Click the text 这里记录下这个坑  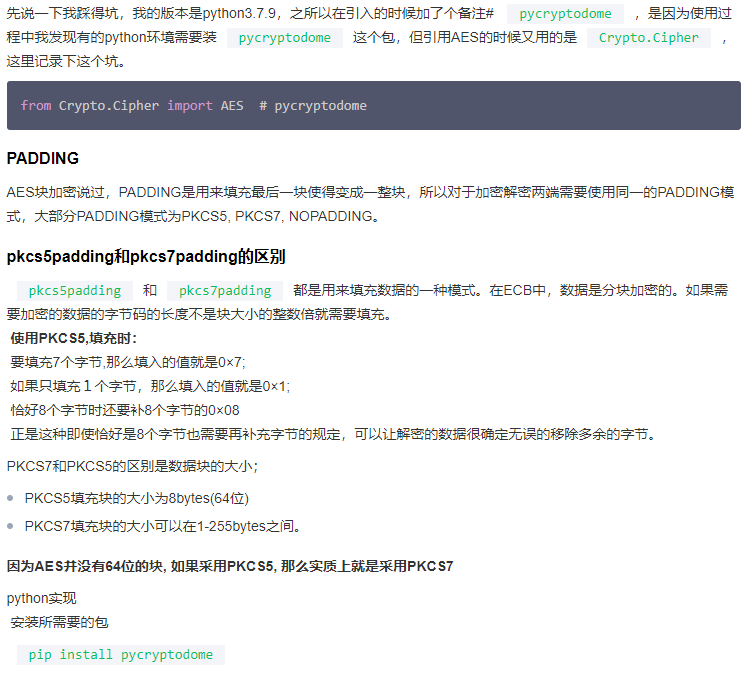(66, 61)
